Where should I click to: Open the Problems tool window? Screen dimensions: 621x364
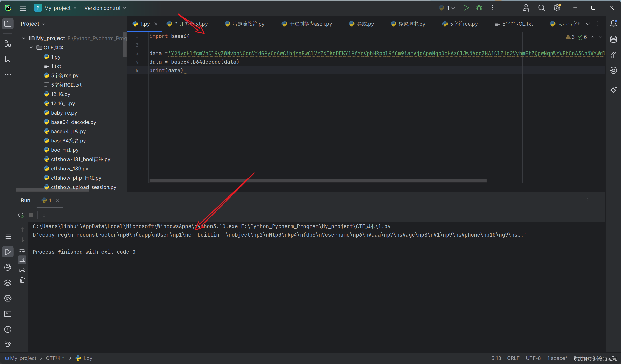tap(8, 329)
